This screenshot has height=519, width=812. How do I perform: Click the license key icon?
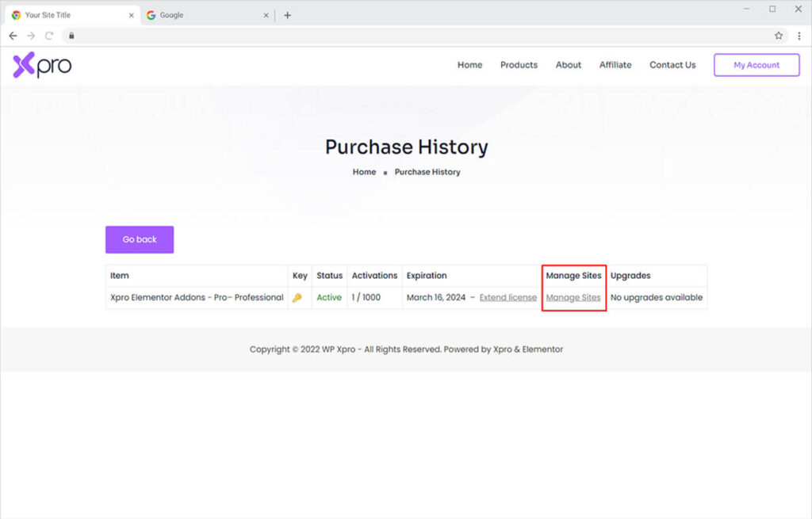point(298,298)
